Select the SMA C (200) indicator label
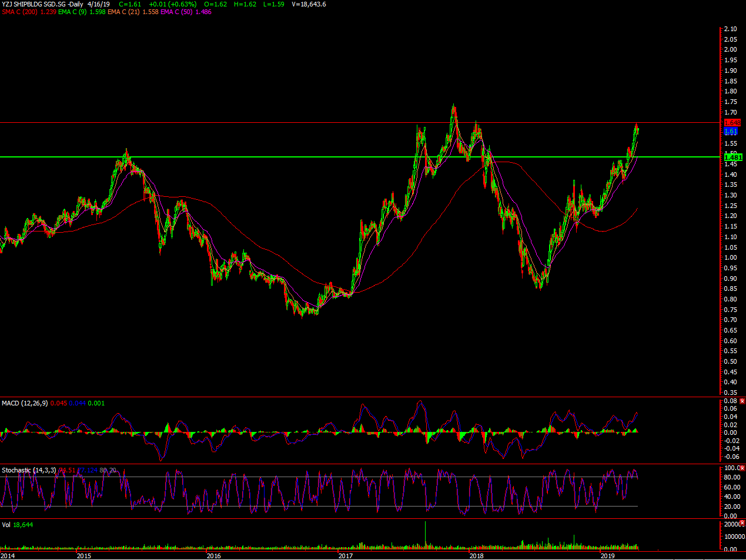The height and width of the screenshot is (560, 746). coord(20,12)
